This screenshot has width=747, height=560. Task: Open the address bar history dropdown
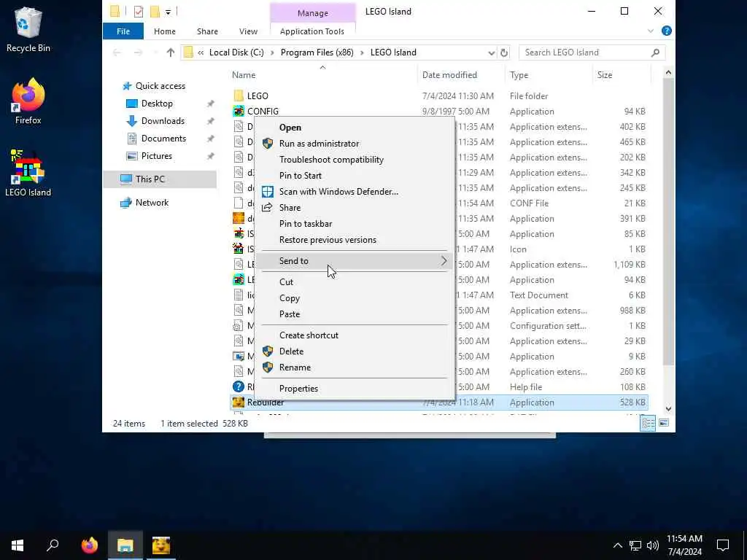[x=491, y=52]
